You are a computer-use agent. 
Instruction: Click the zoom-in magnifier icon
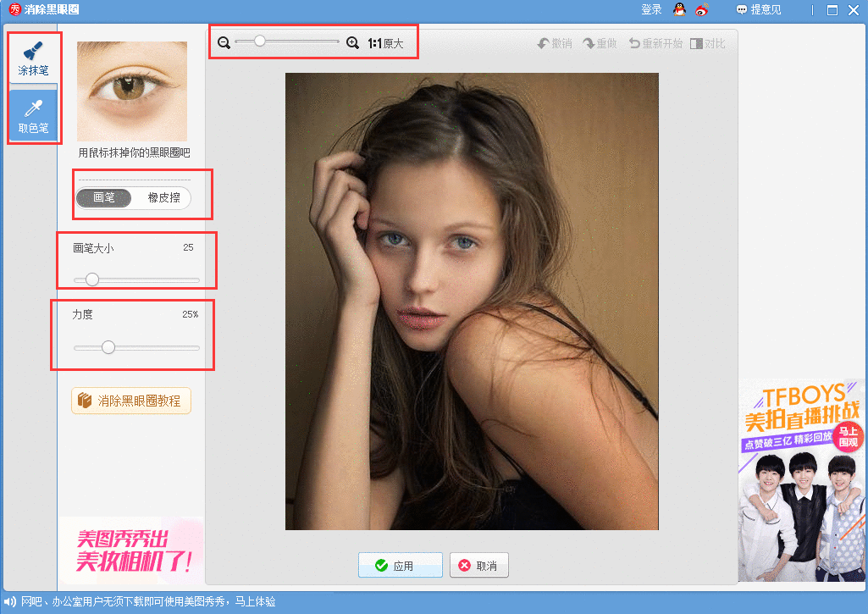tap(353, 41)
